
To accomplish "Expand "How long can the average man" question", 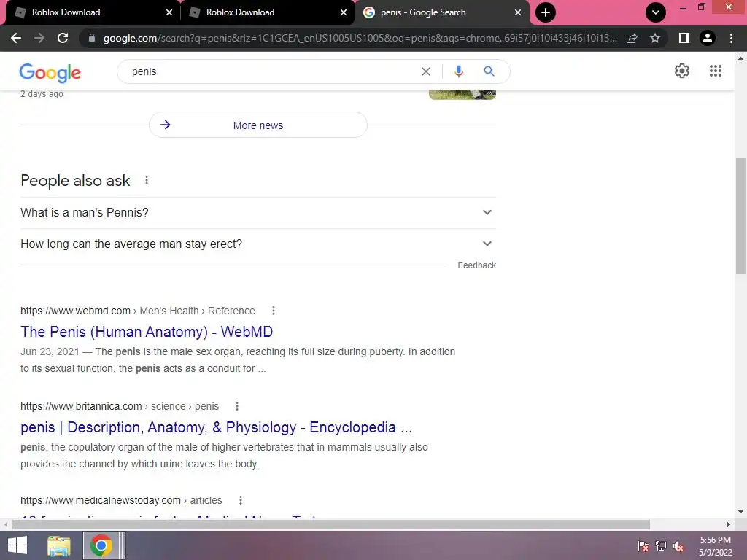I will click(258, 244).
